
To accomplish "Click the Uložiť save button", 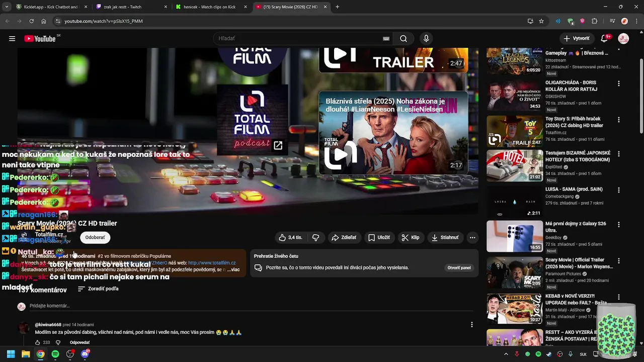I will 379,237.
